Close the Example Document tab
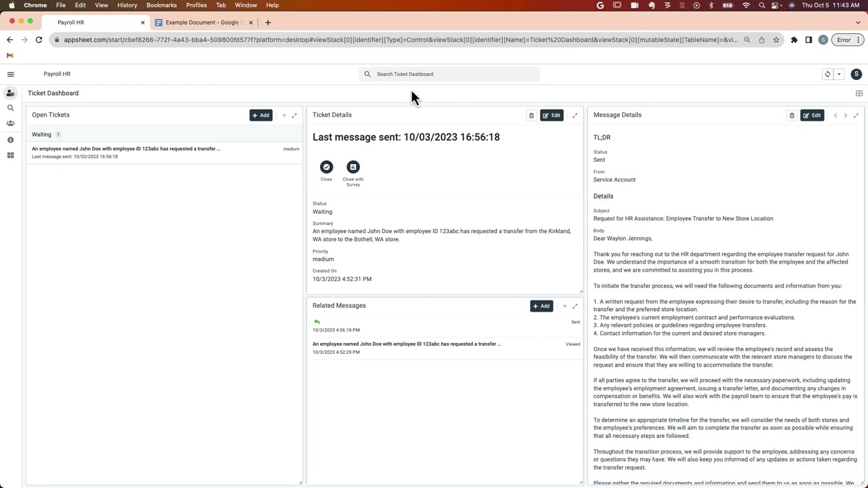This screenshot has height=488, width=868. pos(251,22)
